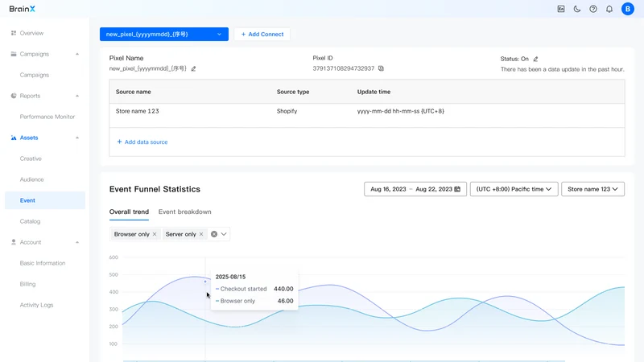Open the new_pixel selector dropdown
The height and width of the screenshot is (362, 644).
click(164, 34)
